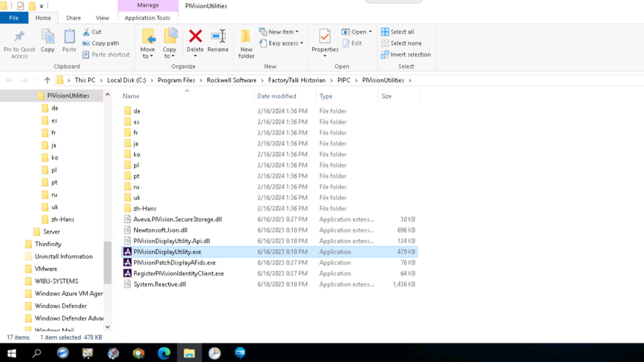The height and width of the screenshot is (362, 644).
Task: Sort by Type column header
Action: click(x=326, y=96)
